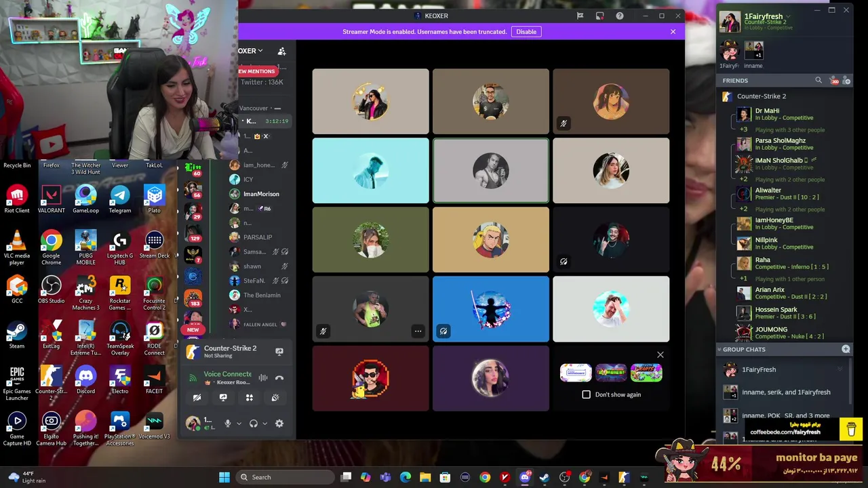Open the KEOXER server name dropdown
The height and width of the screenshot is (488, 868).
(250, 51)
